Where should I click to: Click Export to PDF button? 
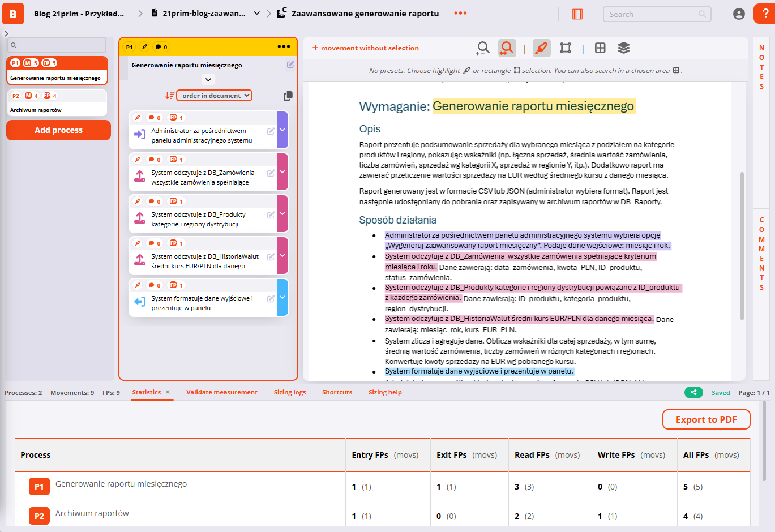tap(706, 419)
